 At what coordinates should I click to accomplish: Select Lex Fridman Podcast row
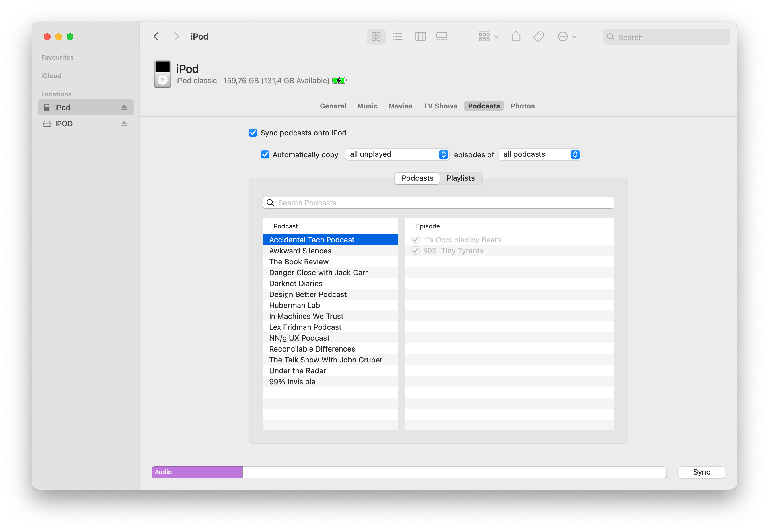(x=330, y=327)
